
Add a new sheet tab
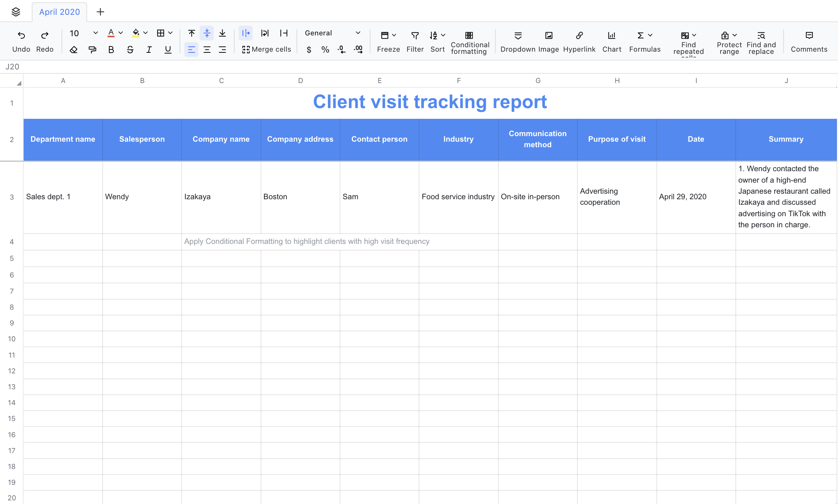100,12
